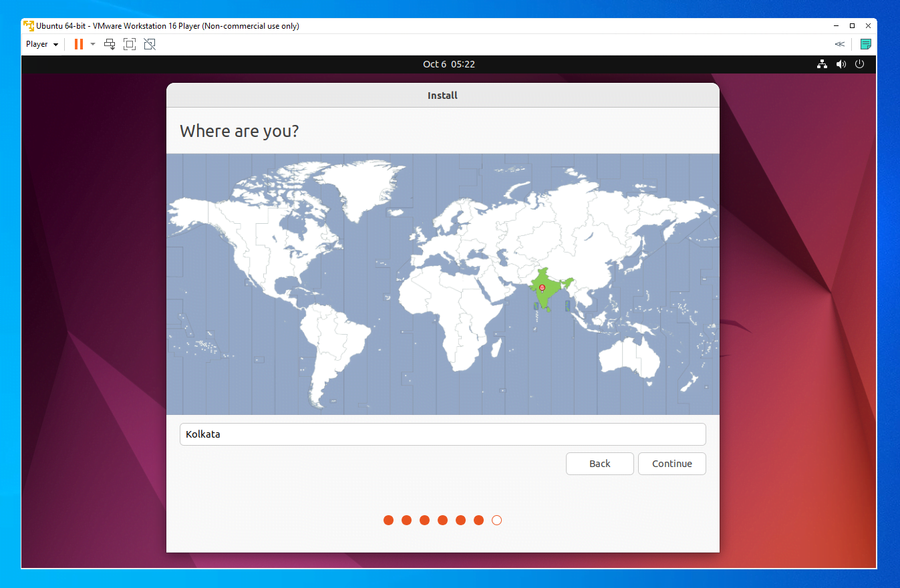Screen dimensions: 900x588
Task: Click the Continue button
Action: click(x=671, y=463)
